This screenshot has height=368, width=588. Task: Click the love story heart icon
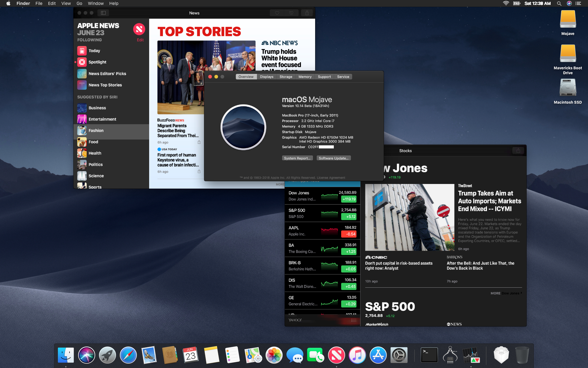tap(277, 13)
